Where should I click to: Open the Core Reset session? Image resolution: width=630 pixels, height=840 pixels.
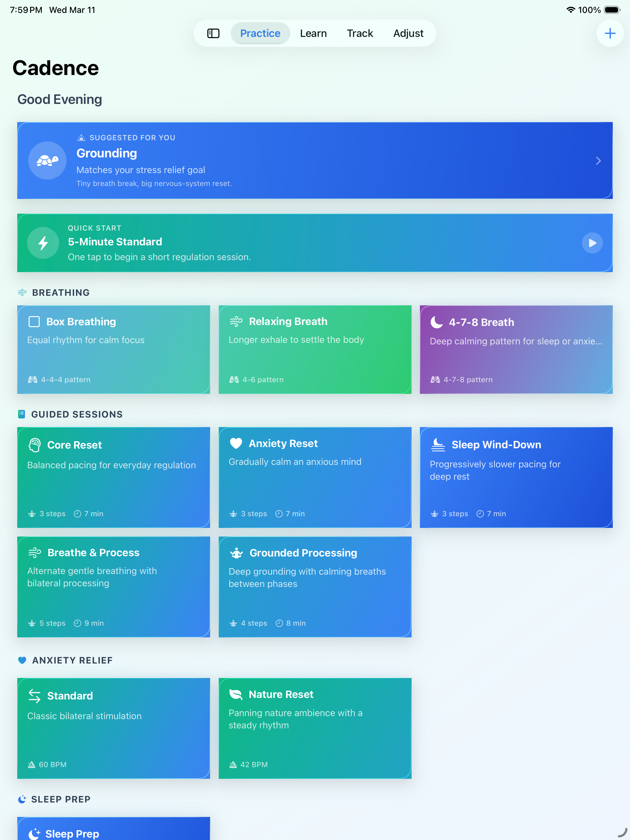[114, 477]
